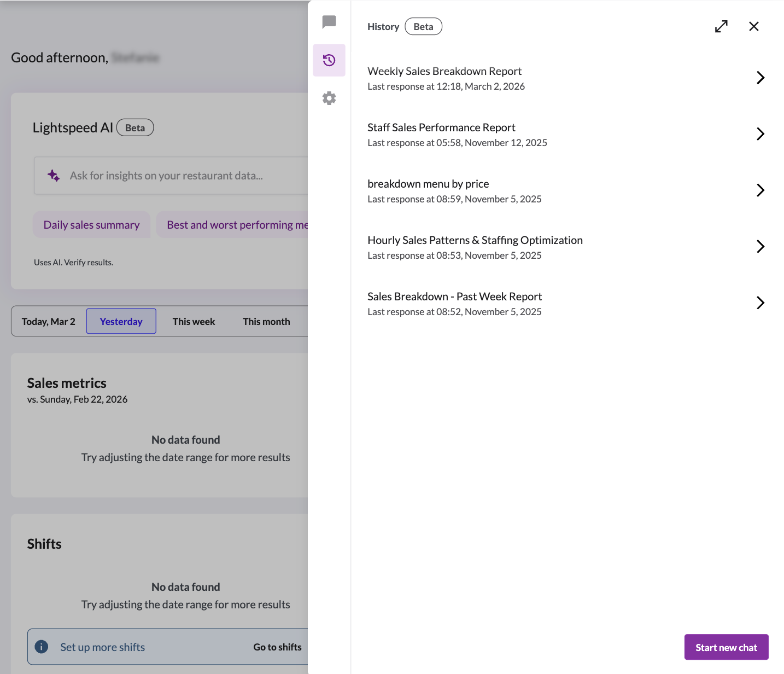Image resolution: width=784 pixels, height=674 pixels.
Task: Open the settings gear in sidebar
Action: tap(329, 97)
